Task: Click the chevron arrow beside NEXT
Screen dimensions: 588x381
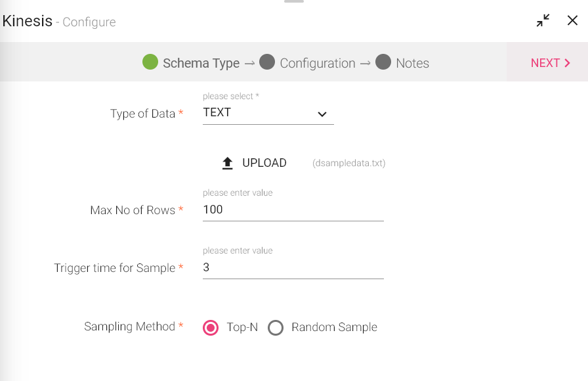Action: click(567, 63)
